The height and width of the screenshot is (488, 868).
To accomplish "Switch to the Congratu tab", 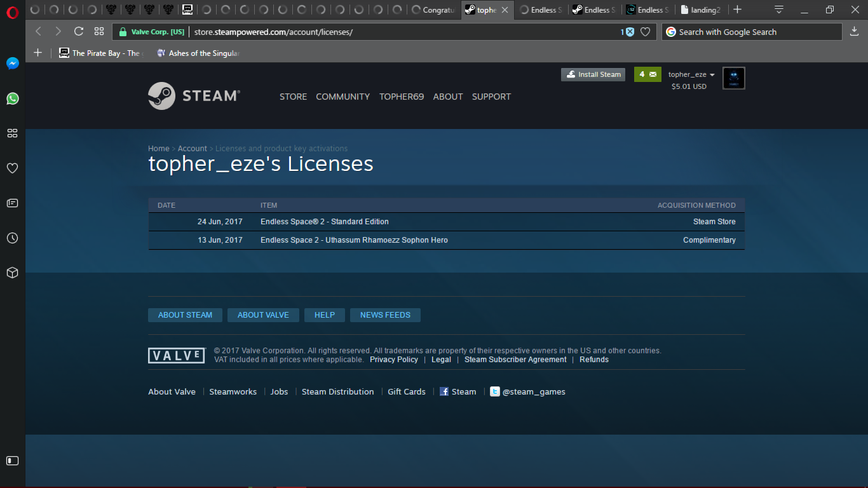I will [433, 10].
